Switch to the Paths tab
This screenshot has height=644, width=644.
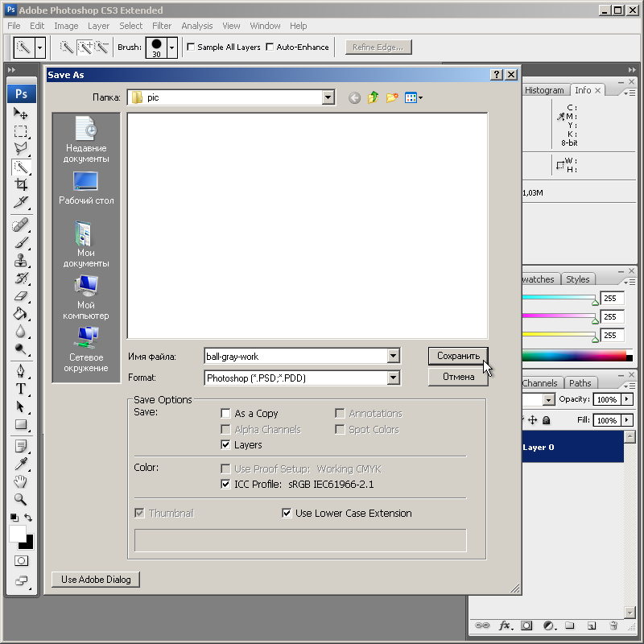pyautogui.click(x=580, y=383)
